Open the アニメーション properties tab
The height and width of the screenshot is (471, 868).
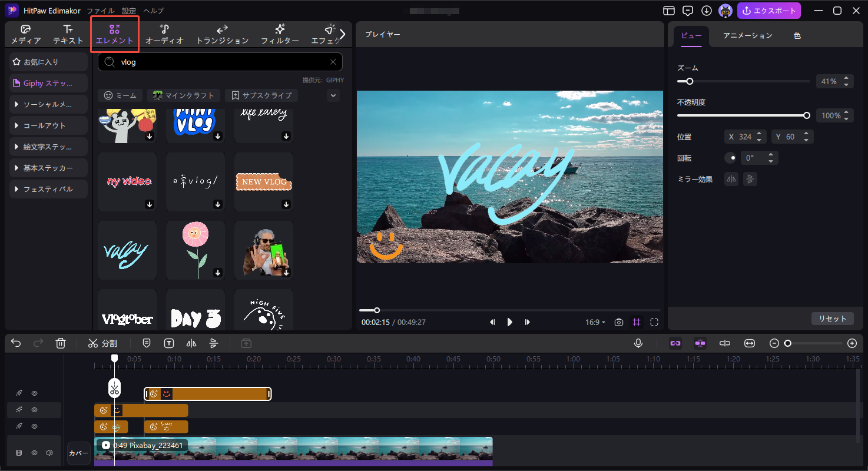pyautogui.click(x=747, y=35)
